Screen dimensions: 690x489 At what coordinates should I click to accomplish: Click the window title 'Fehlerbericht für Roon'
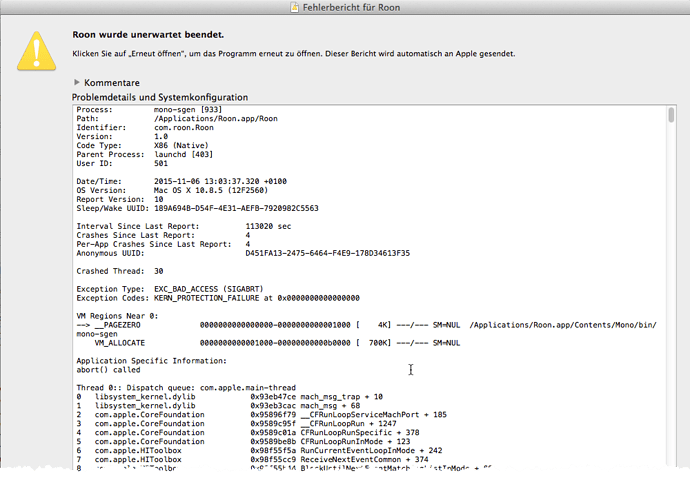click(x=351, y=7)
